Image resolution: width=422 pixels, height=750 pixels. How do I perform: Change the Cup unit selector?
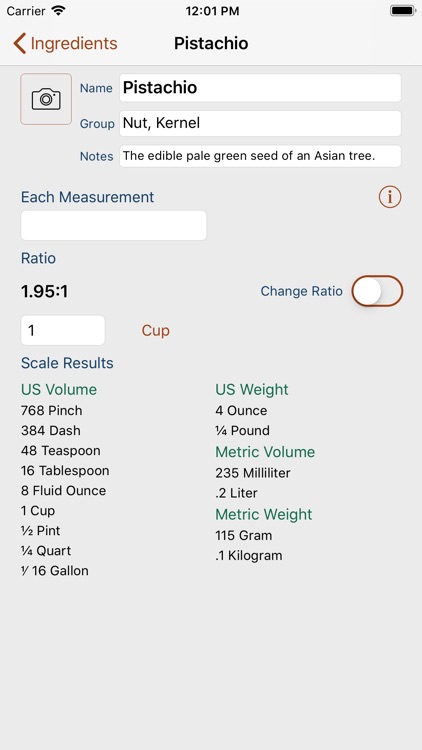[x=155, y=331]
